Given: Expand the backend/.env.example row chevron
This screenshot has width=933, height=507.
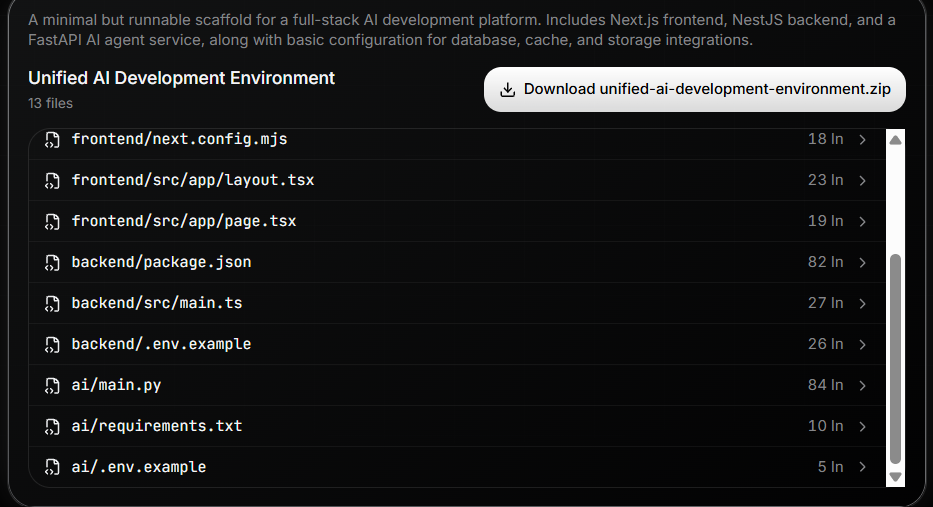Looking at the screenshot, I should (x=862, y=345).
